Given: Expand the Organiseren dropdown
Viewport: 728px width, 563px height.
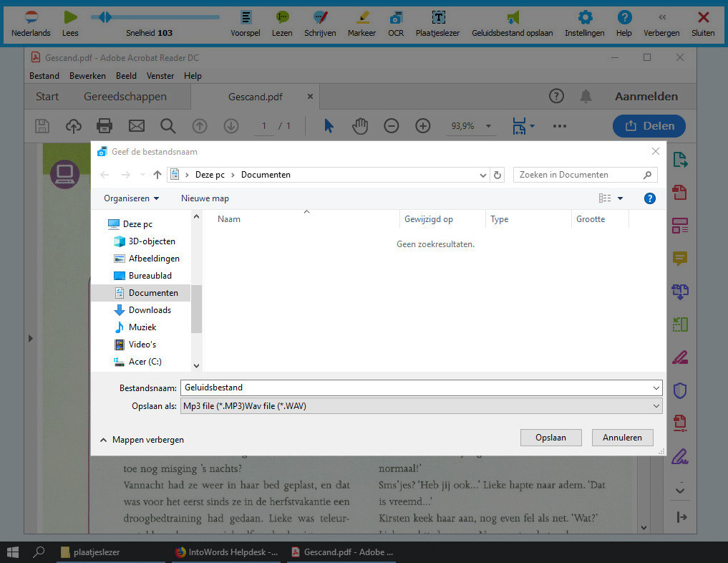Looking at the screenshot, I should (131, 198).
